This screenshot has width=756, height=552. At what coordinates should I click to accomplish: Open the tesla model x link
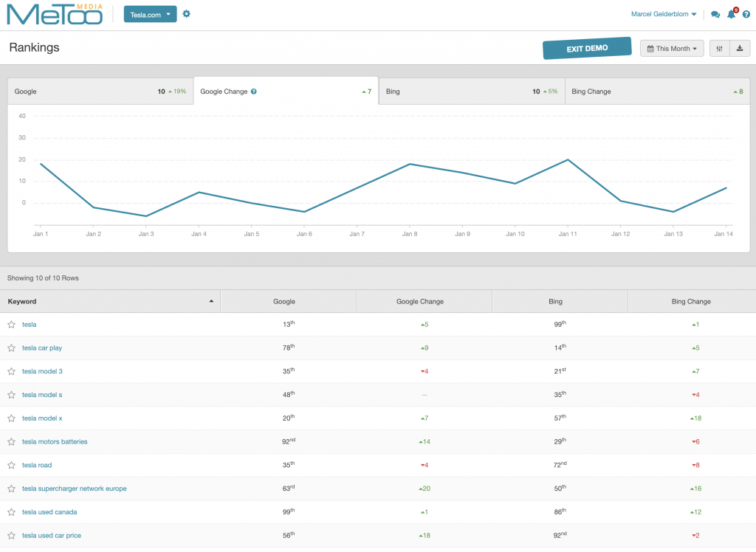tap(42, 418)
